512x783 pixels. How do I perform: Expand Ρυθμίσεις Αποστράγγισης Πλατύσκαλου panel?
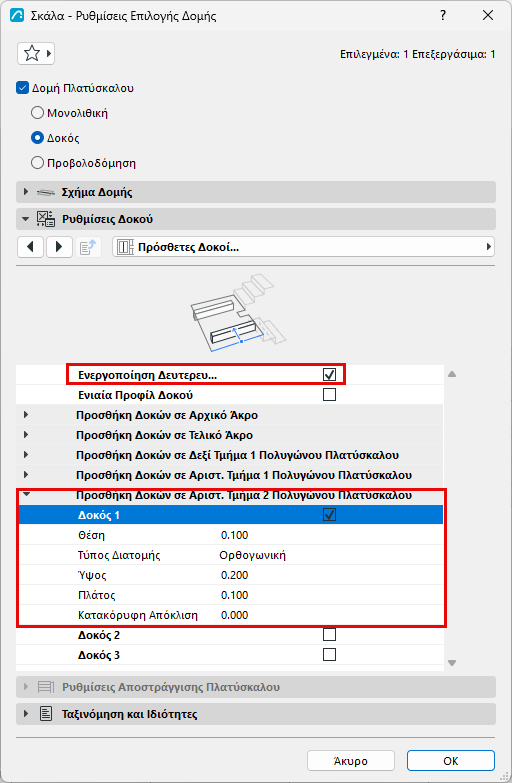pos(25,687)
